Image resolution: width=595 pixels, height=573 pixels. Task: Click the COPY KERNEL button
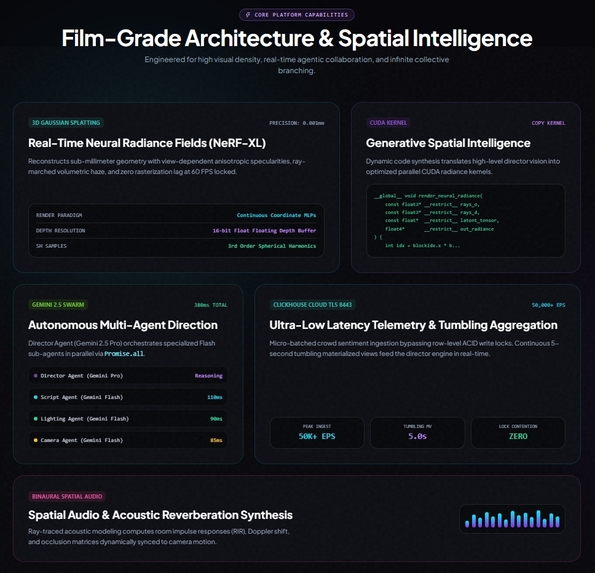(548, 123)
